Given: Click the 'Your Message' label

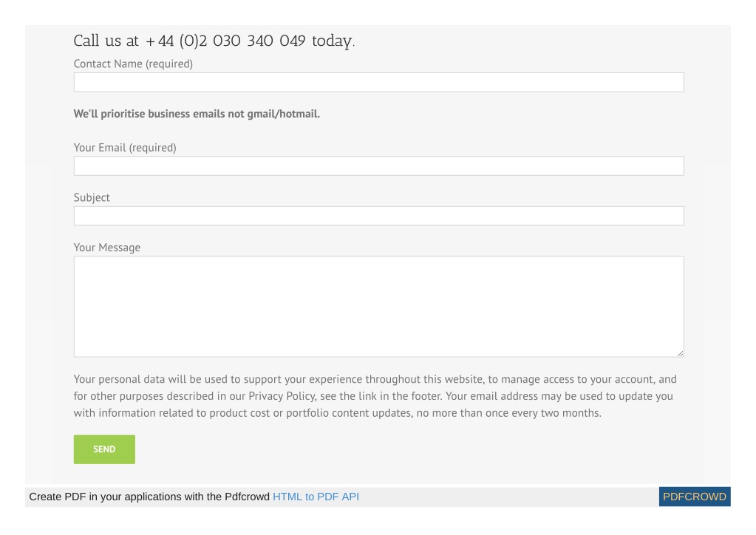Looking at the screenshot, I should [107, 248].
